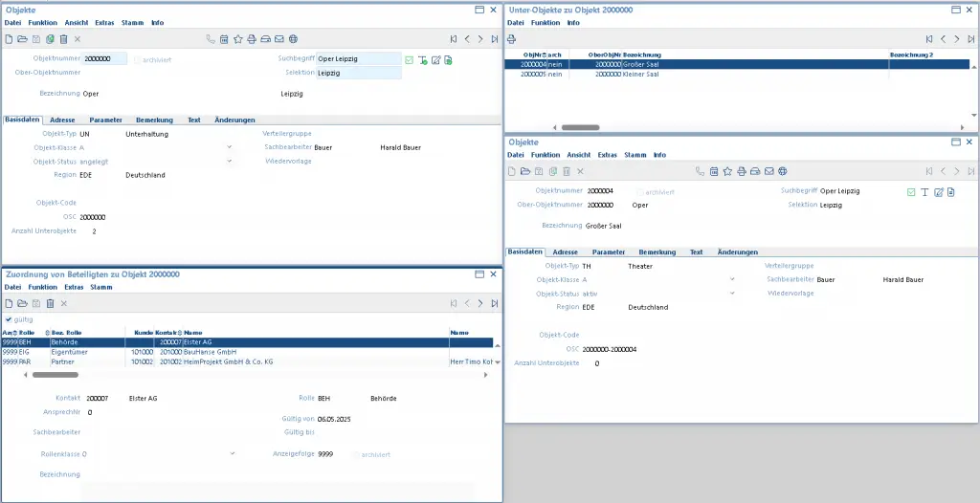Open Objekt-Status dropdown showing 'aktiv'
The width and height of the screenshot is (980, 503).
point(732,294)
